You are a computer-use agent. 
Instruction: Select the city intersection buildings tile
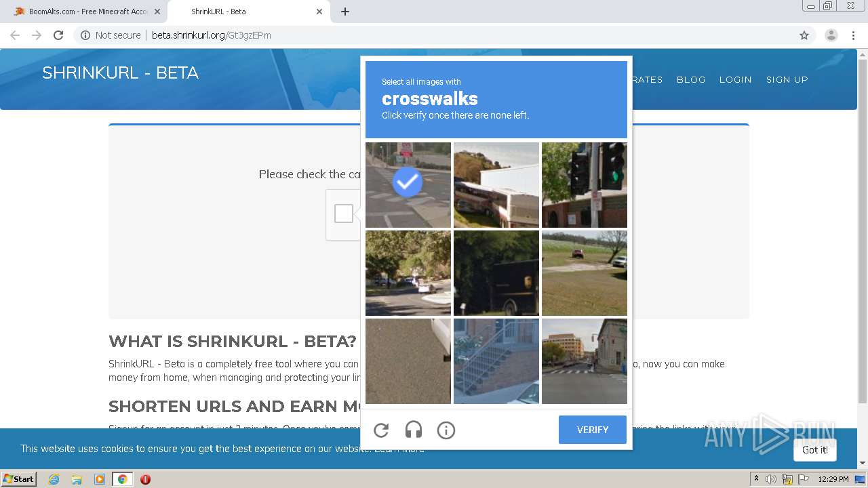click(x=585, y=361)
